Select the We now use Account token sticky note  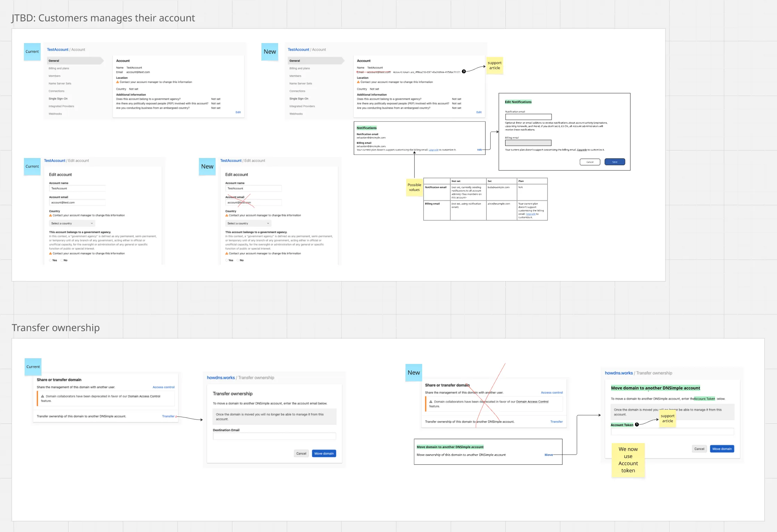click(x=628, y=460)
